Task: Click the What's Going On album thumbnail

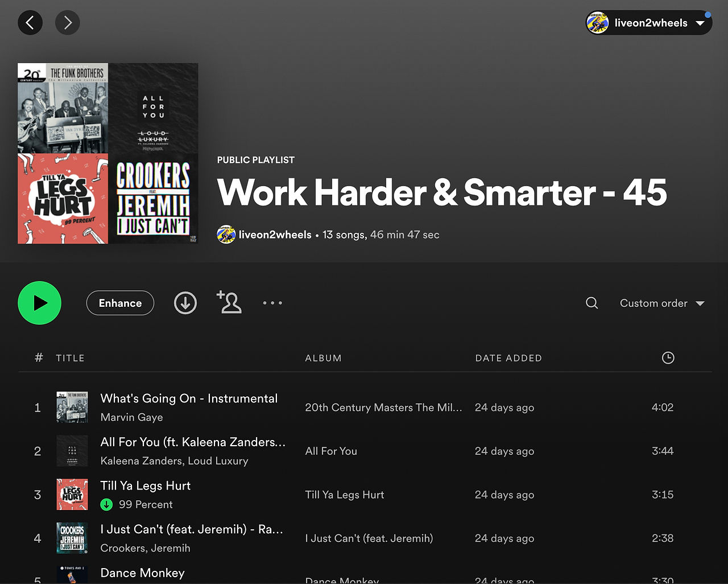Action: 72,407
